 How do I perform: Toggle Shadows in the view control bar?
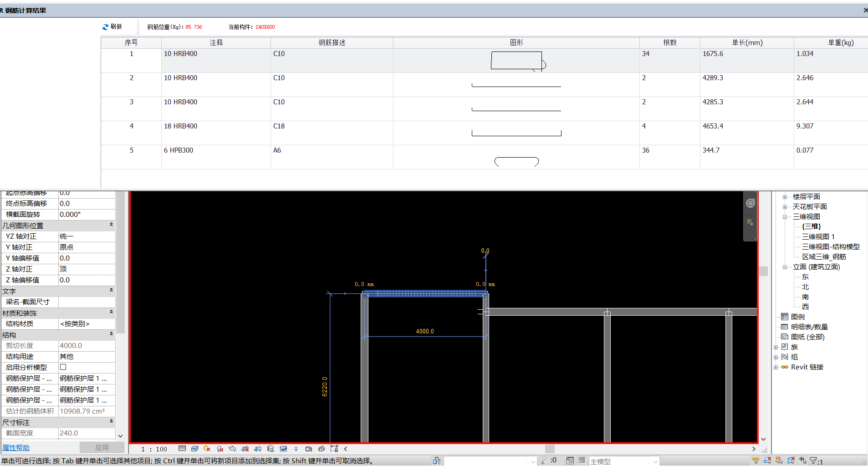[220, 449]
